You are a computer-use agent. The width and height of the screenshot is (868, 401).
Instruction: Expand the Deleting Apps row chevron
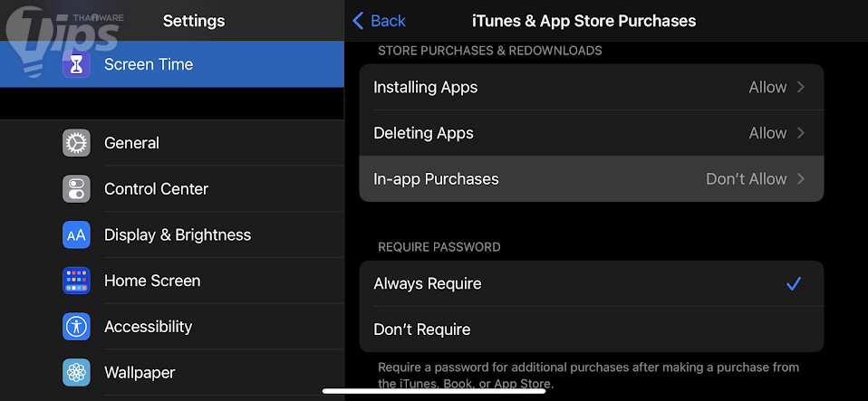(801, 133)
